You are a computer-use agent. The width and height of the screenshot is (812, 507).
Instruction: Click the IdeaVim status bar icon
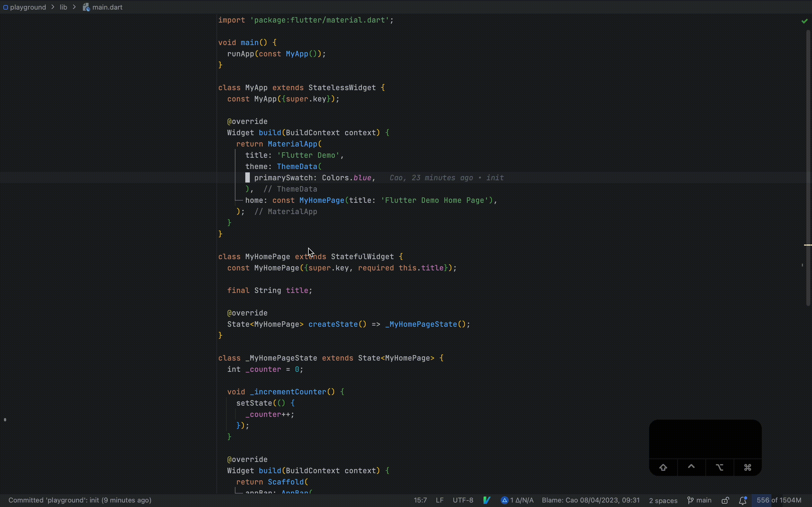487,500
